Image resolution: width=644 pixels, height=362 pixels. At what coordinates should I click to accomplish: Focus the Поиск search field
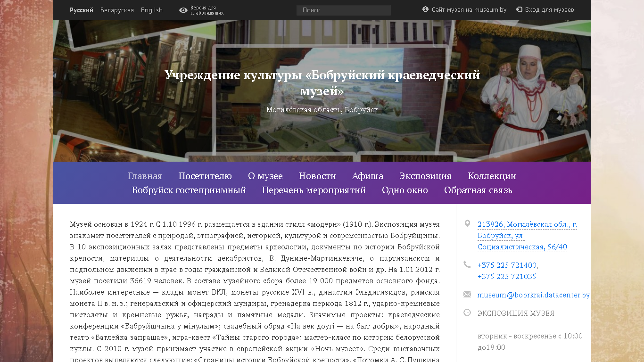344,10
